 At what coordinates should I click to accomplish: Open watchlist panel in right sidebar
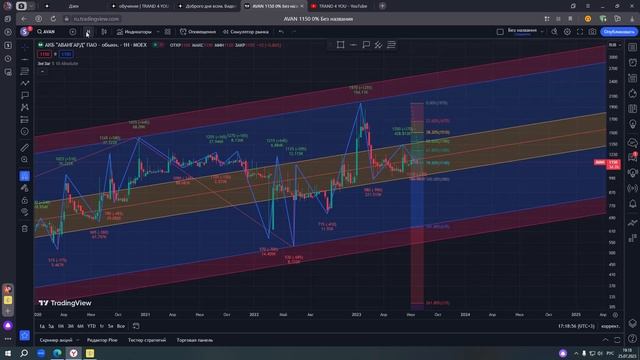point(633,47)
